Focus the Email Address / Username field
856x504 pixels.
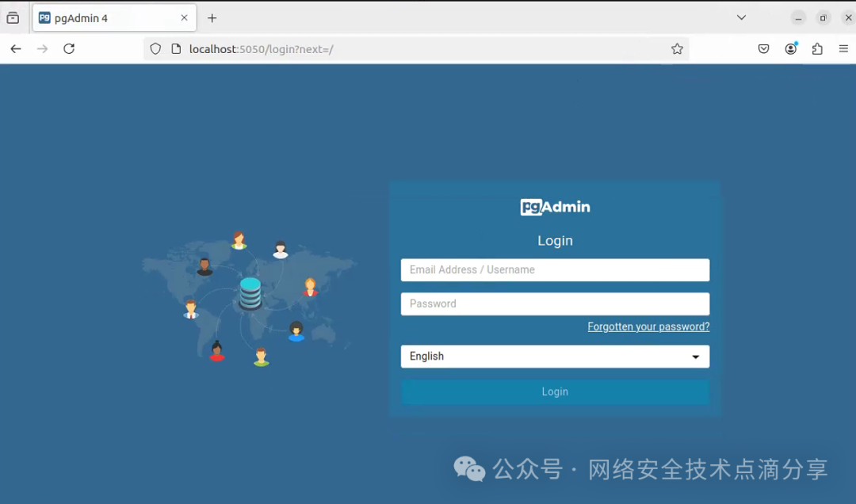tap(555, 269)
